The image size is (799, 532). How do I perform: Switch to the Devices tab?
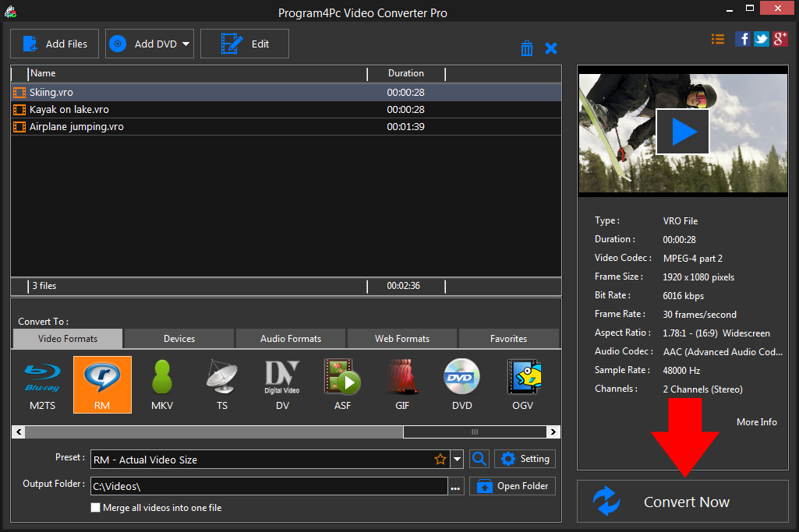coord(179,339)
